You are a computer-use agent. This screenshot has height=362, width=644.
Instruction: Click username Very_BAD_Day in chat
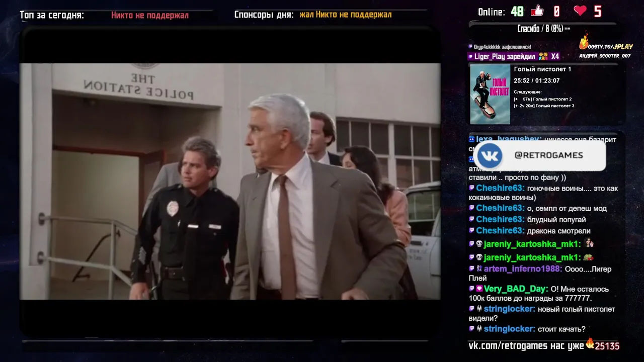tap(516, 289)
